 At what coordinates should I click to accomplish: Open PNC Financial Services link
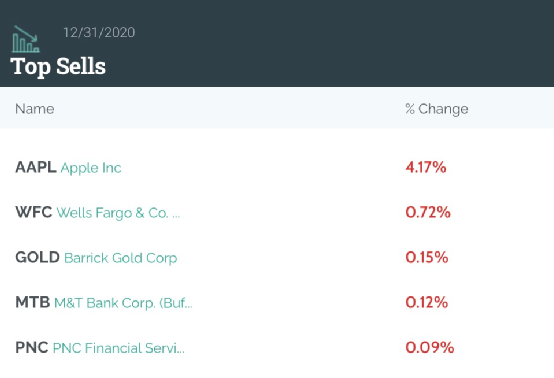point(119,348)
